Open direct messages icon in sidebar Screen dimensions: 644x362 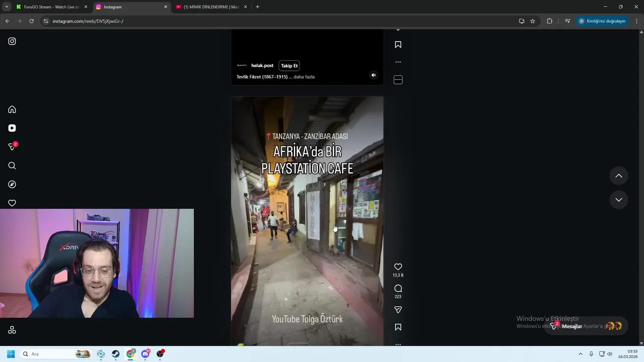pos(12,147)
